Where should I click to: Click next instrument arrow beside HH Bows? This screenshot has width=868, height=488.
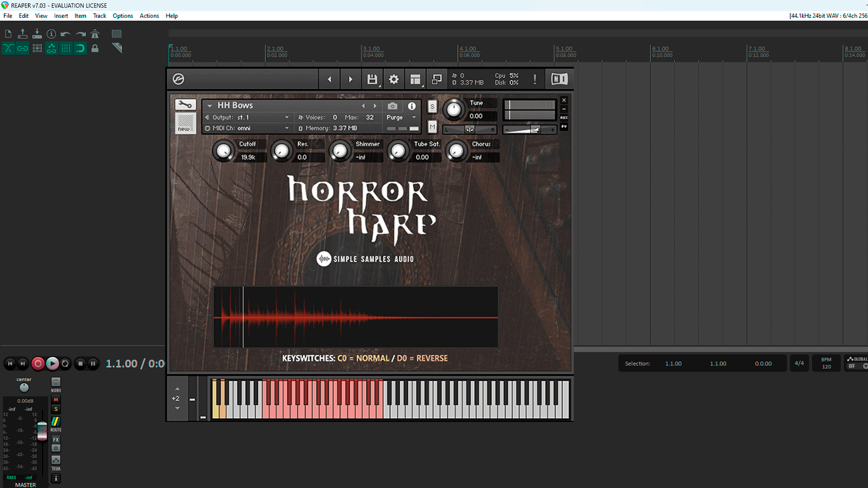375,106
